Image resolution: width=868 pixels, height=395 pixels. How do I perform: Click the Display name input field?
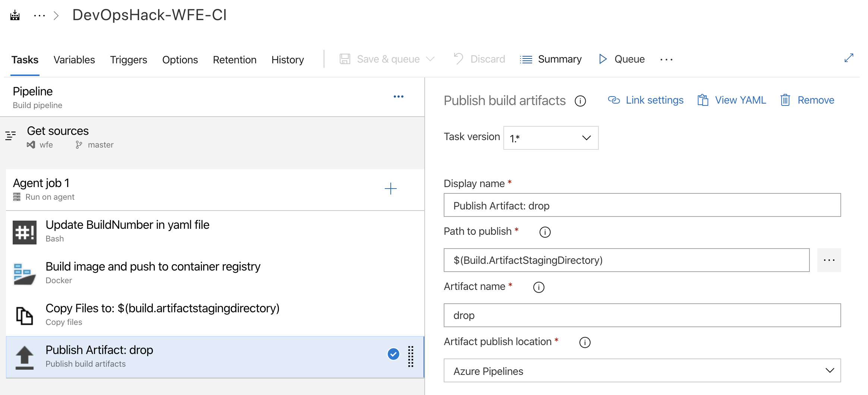click(642, 205)
